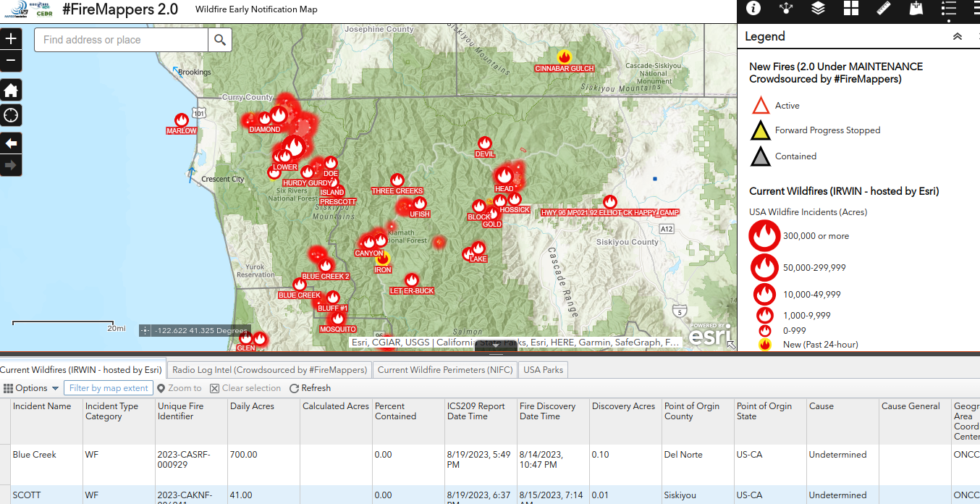The height and width of the screenshot is (504, 980).
Task: Open the Basemap Gallery widget
Action: pyautogui.click(x=851, y=9)
